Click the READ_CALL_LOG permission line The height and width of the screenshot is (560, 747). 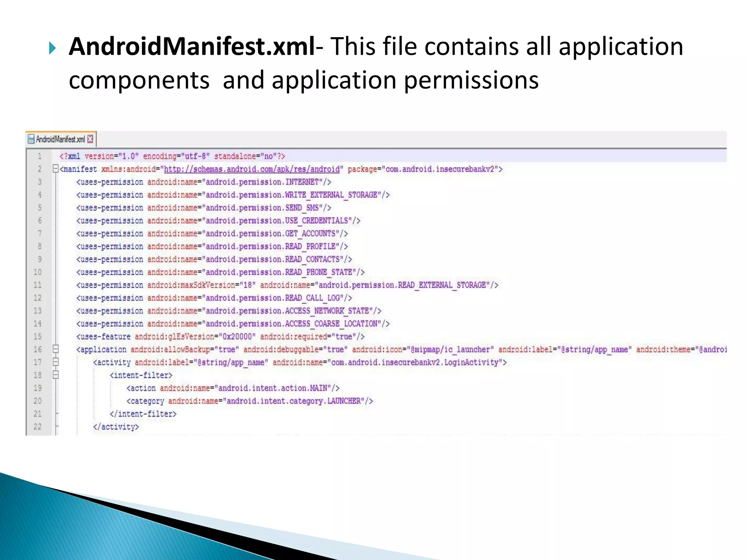tap(214, 298)
